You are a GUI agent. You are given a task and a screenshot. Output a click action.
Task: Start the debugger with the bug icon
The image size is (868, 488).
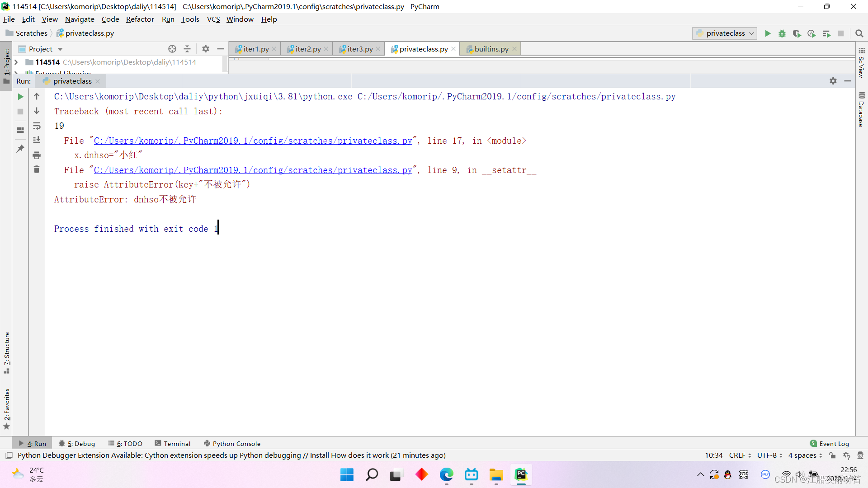[782, 33]
